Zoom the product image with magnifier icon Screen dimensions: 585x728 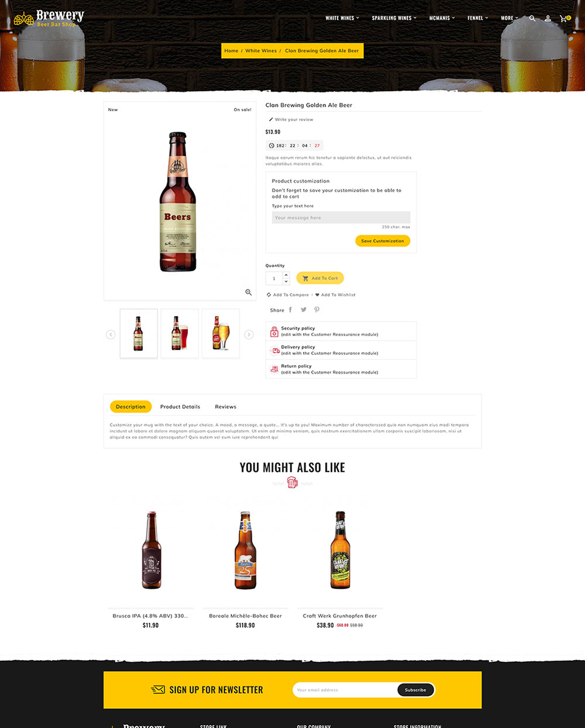point(249,292)
